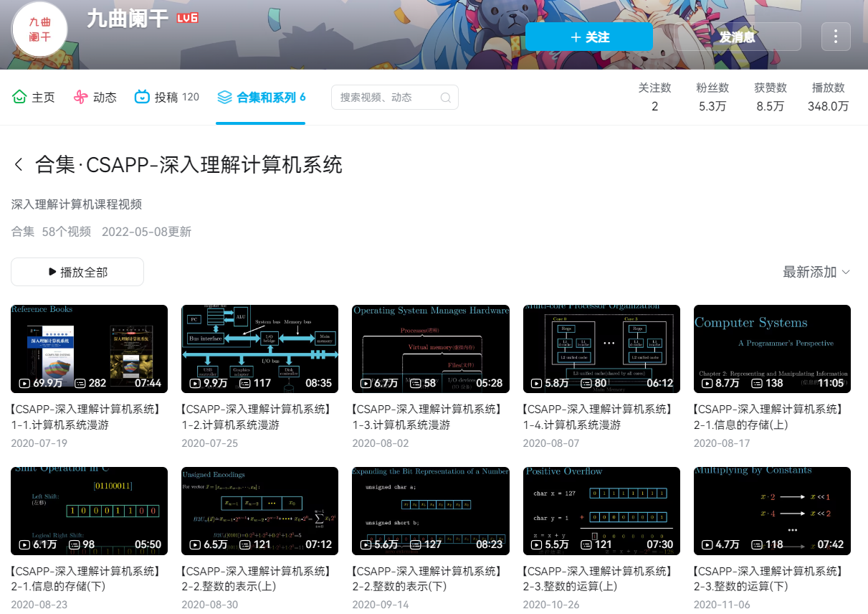Open the Multiplying by Constants thumbnail
This screenshot has width=868, height=614.
click(772, 511)
